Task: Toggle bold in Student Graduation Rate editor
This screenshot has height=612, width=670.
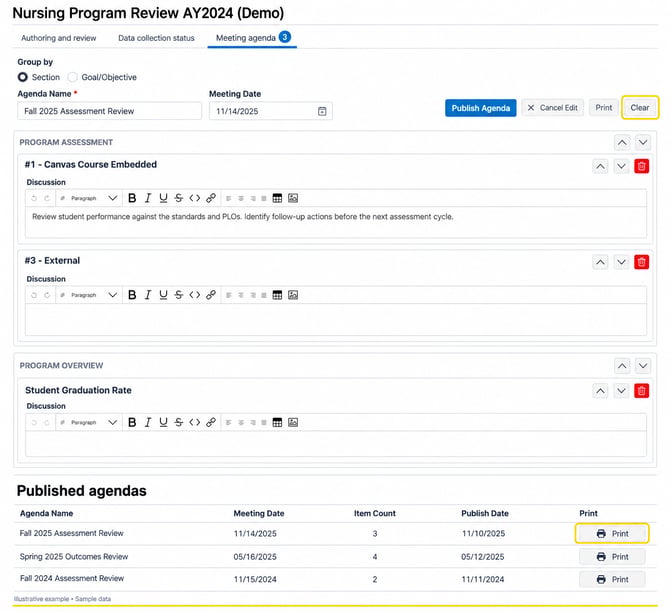Action: click(x=132, y=422)
